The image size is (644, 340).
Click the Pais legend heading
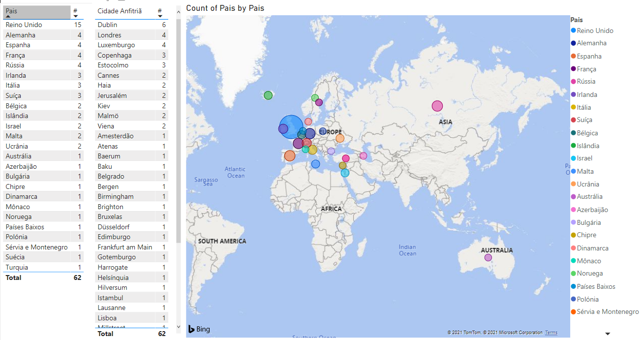pyautogui.click(x=577, y=20)
